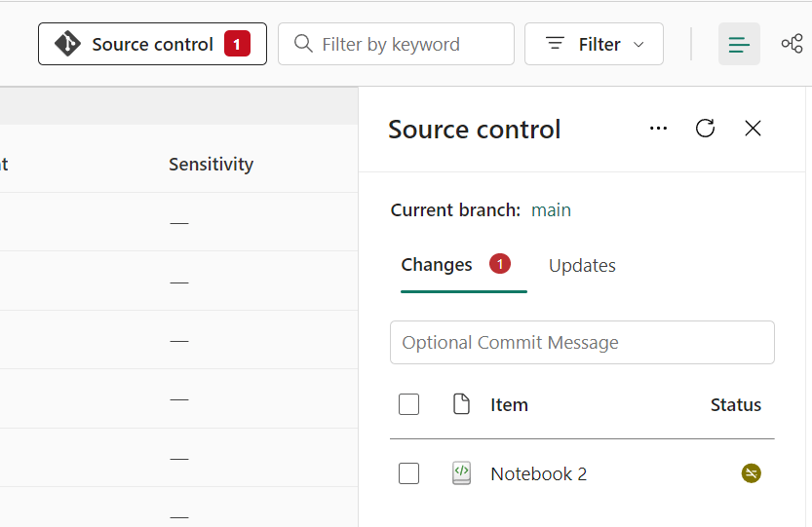
Task: Select the Changes tab
Action: point(437,265)
